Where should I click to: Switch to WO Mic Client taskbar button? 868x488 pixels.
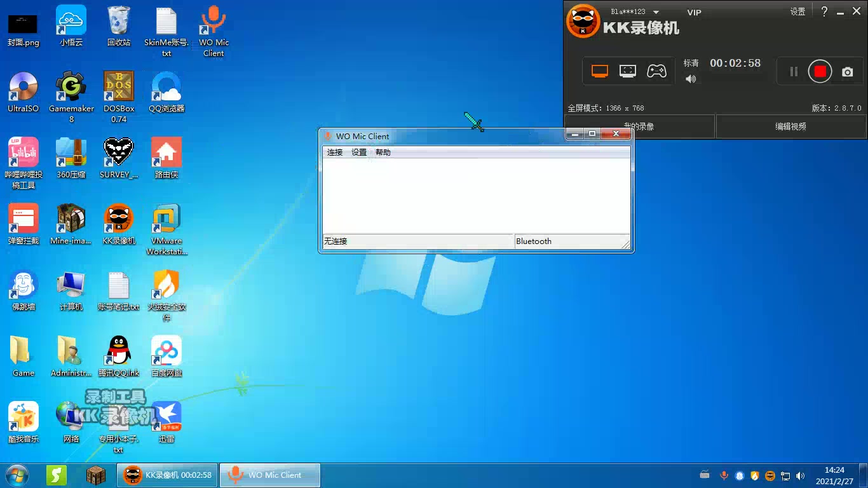[x=270, y=475]
